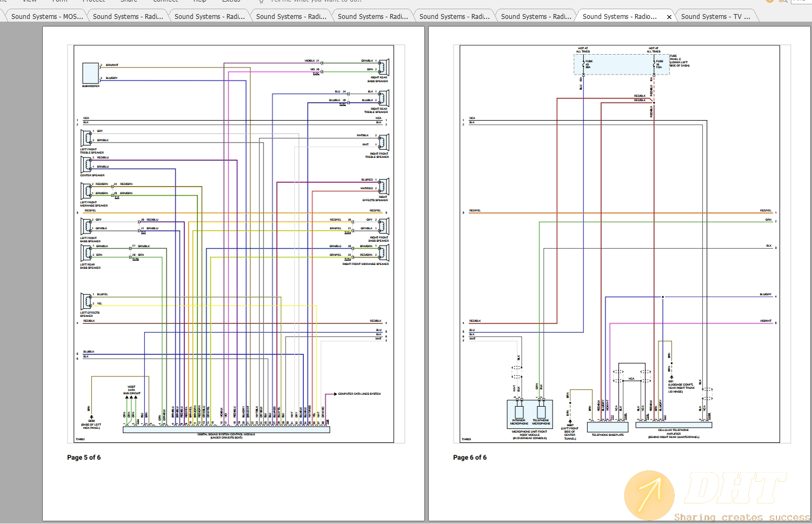Click the Page 6 of 6 label
This screenshot has width=812, height=524.
470,457
